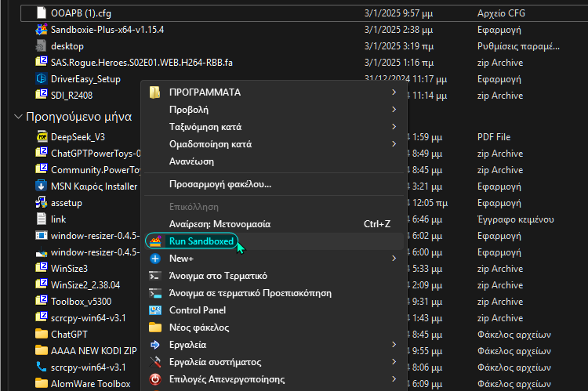Select the ChatGPTPowerToys file name
Image resolution: width=588 pixels, height=391 pixels.
(x=96, y=154)
